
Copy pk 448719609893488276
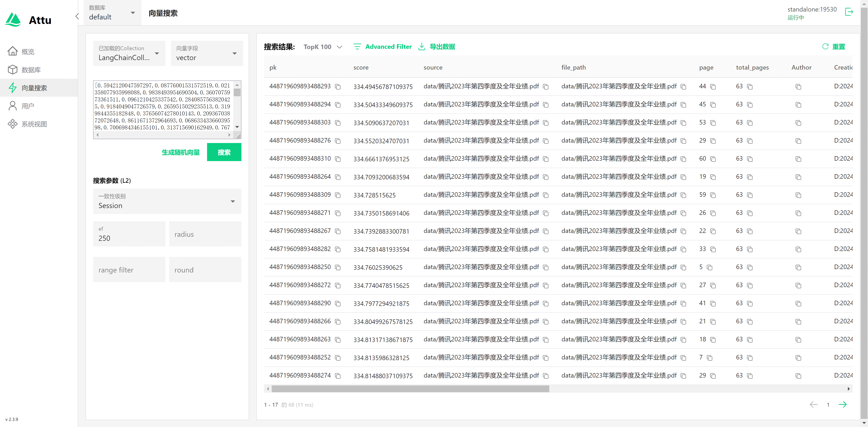(338, 141)
